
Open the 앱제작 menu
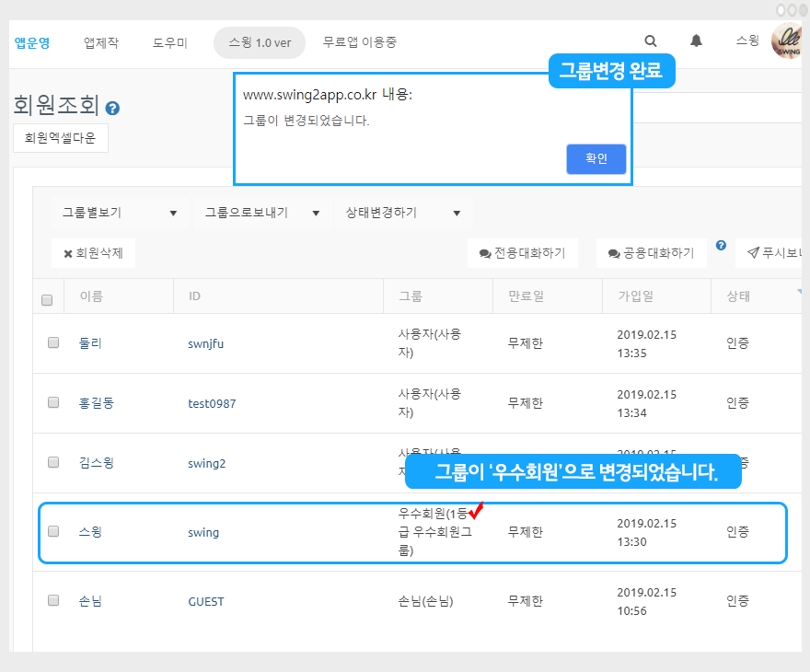point(101,42)
